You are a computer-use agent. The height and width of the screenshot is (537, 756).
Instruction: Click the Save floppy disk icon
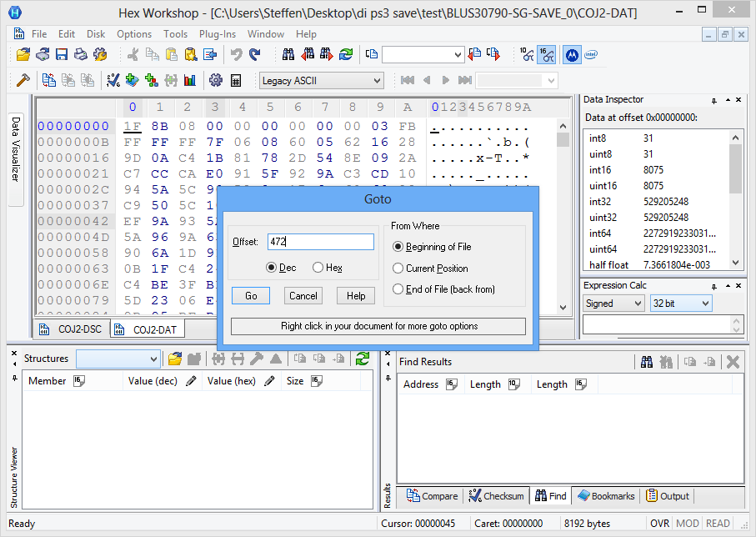click(62, 55)
